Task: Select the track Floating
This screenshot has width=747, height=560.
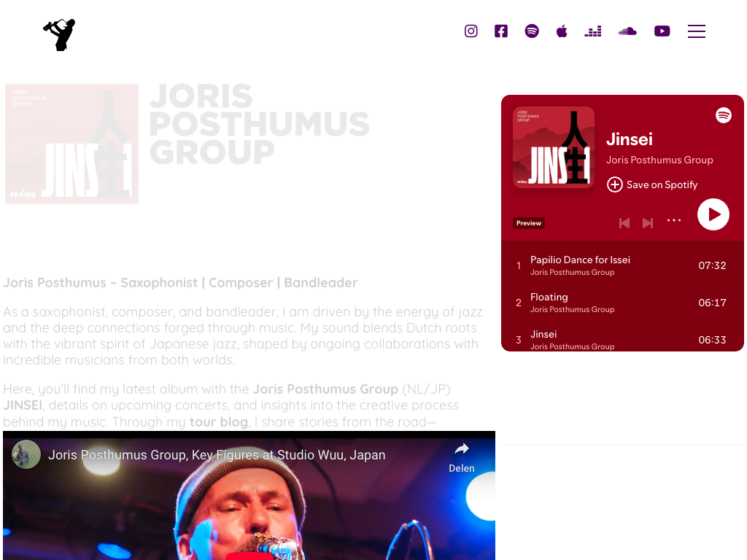Action: tap(622, 303)
